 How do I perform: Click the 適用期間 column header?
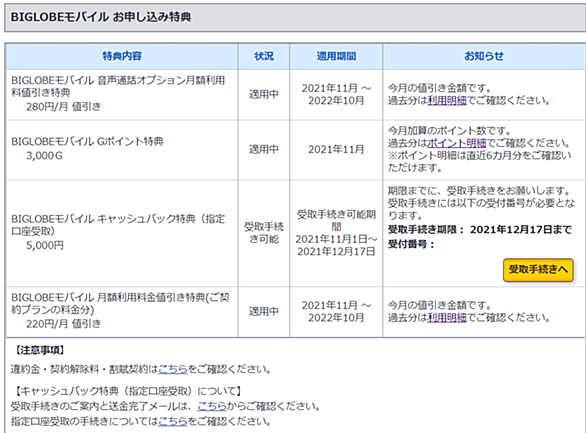pos(336,56)
